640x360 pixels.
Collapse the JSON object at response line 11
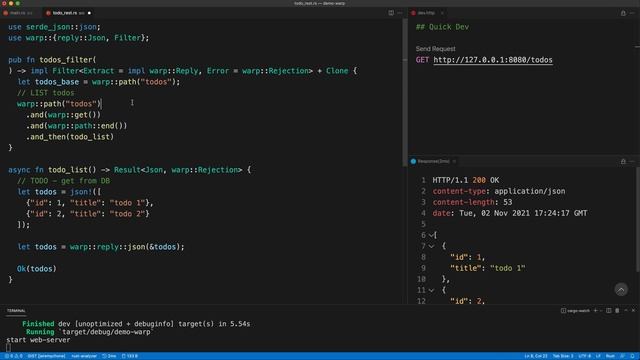[x=431, y=290]
